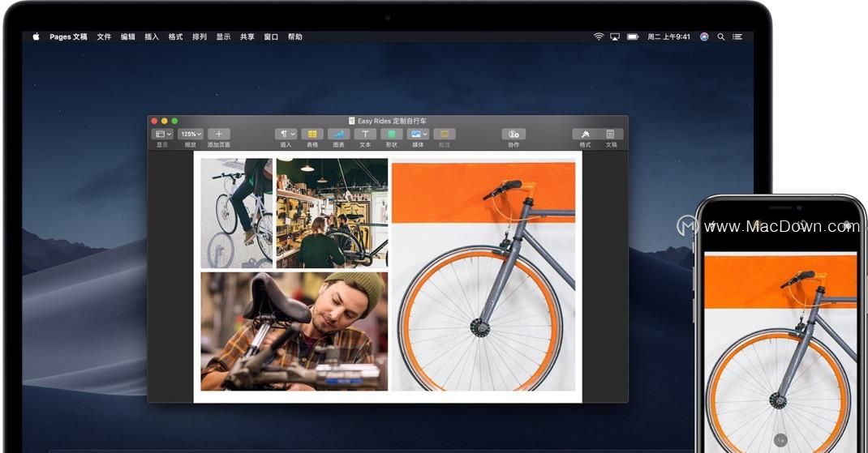Click the 批注 comment icon in the toolbar
This screenshot has width=868, height=453.
coord(445,134)
